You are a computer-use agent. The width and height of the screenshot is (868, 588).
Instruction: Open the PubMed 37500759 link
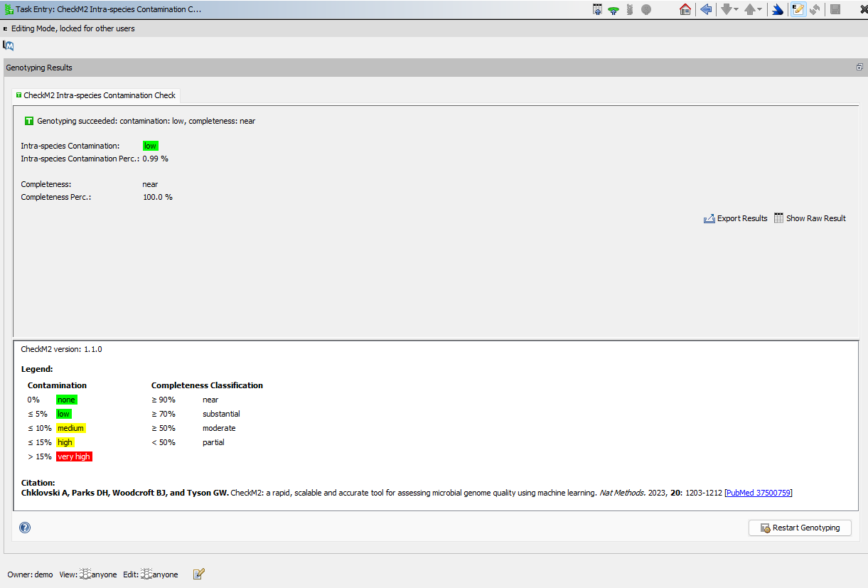[x=759, y=493]
